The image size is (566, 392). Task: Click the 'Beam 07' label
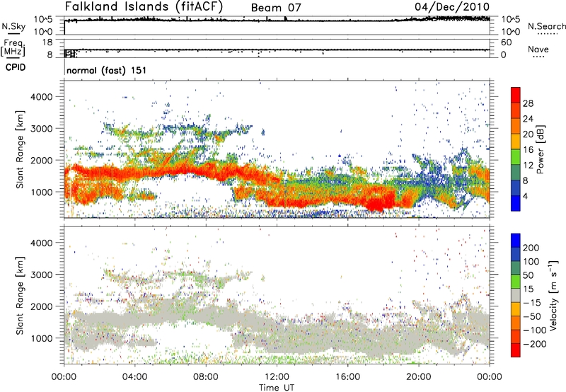tap(276, 8)
